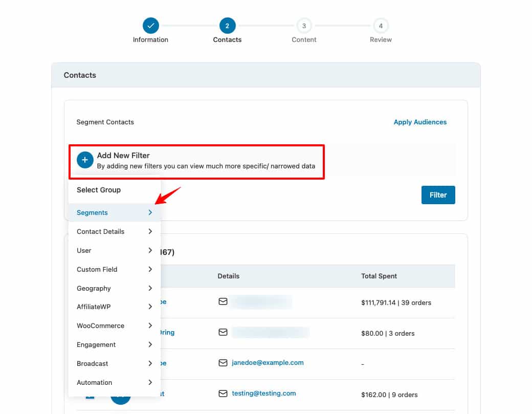This screenshot has width=532, height=414.
Task: Click the blue plus Add New Filter icon
Action: tap(85, 160)
